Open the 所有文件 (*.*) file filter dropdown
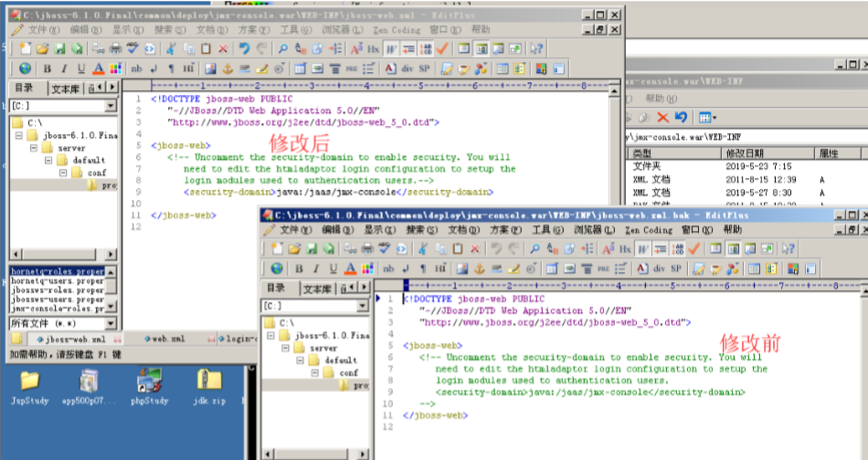This screenshot has height=460, width=868. click(x=111, y=324)
